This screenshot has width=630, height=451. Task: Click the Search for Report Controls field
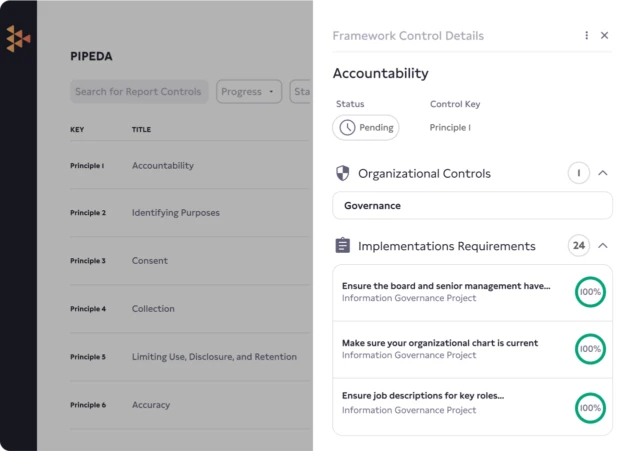tap(139, 92)
